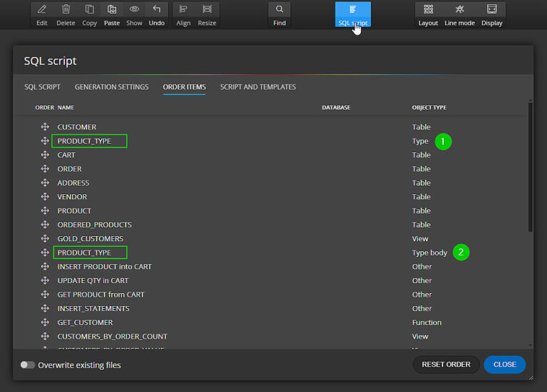The width and height of the screenshot is (547, 392).
Task: Click the blue Close button
Action: (x=504, y=364)
